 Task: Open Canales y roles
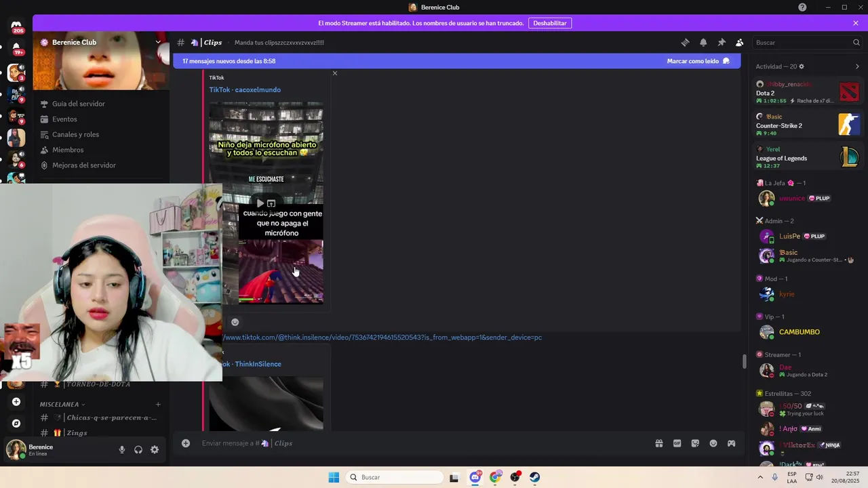[x=100, y=134]
